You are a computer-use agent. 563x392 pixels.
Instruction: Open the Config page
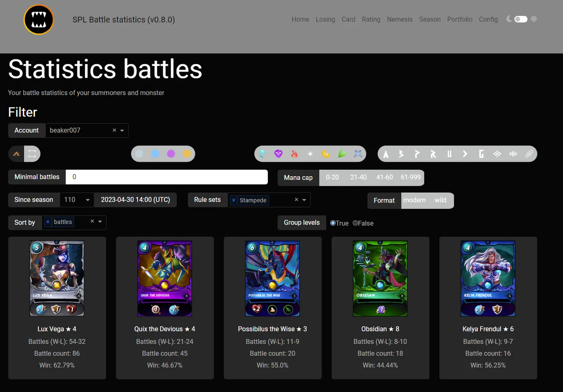pyautogui.click(x=488, y=19)
